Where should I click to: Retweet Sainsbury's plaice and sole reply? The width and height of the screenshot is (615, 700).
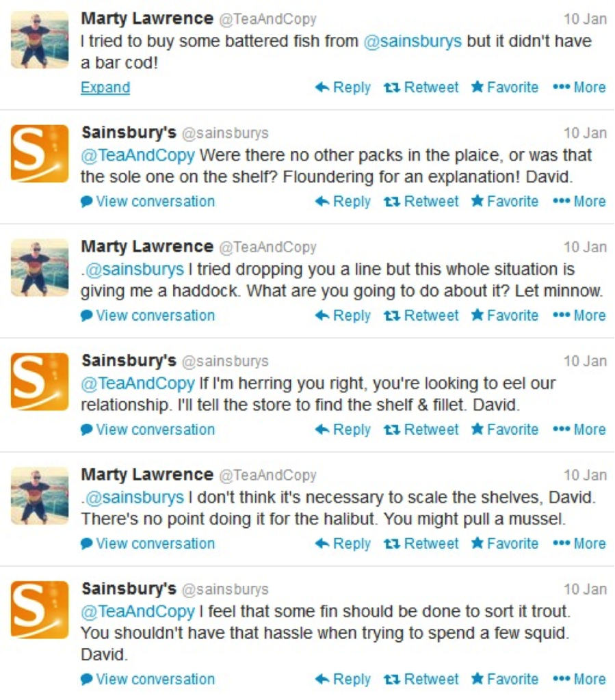tap(421, 202)
